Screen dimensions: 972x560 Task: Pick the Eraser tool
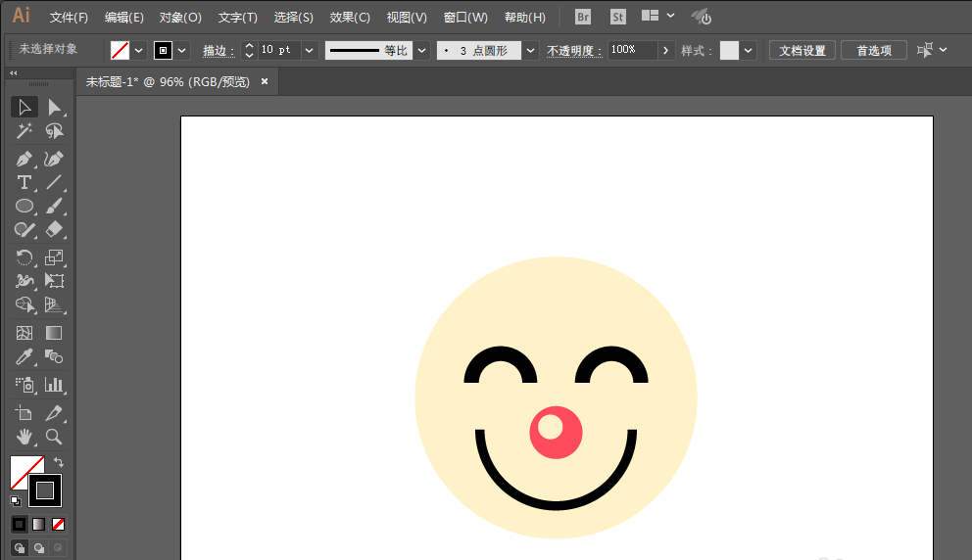55,230
